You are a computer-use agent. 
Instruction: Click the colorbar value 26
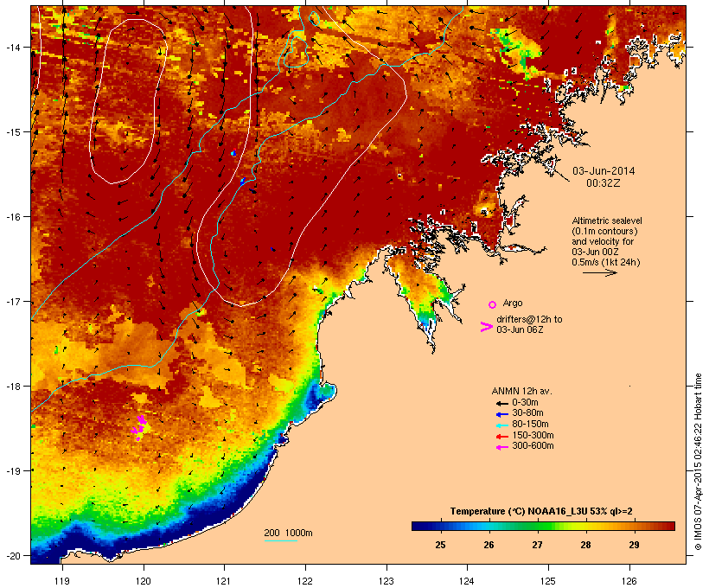pos(489,545)
